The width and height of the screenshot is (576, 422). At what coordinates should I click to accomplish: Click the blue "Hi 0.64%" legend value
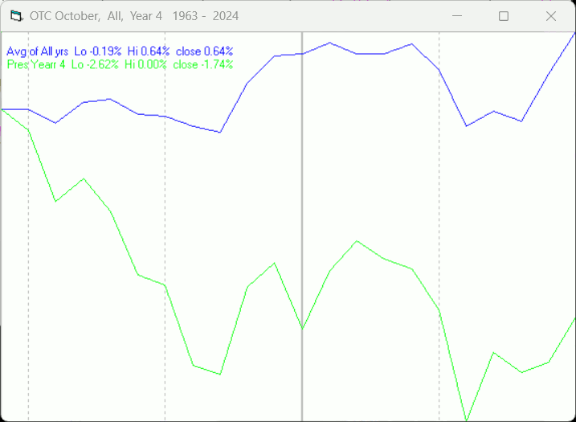coord(148,51)
